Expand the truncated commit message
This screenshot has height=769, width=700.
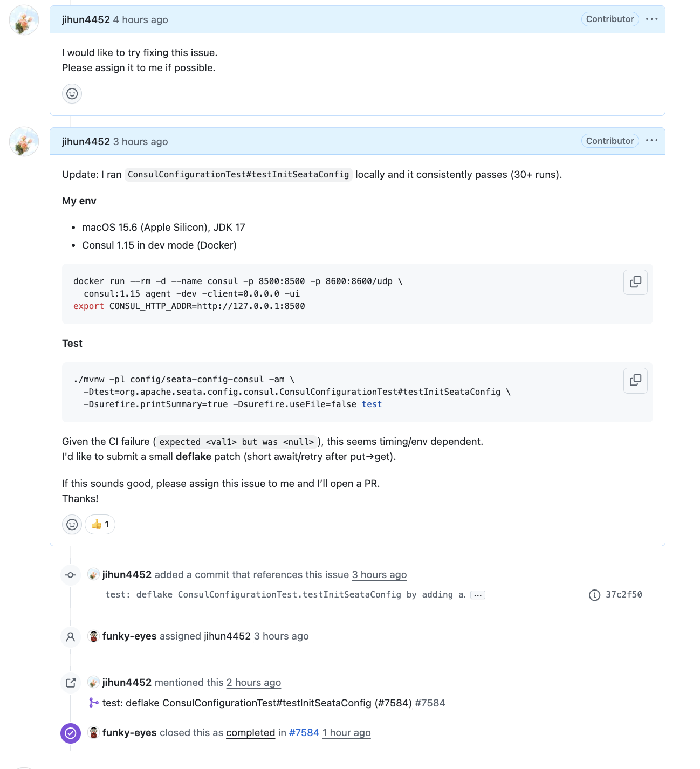pyautogui.click(x=478, y=595)
